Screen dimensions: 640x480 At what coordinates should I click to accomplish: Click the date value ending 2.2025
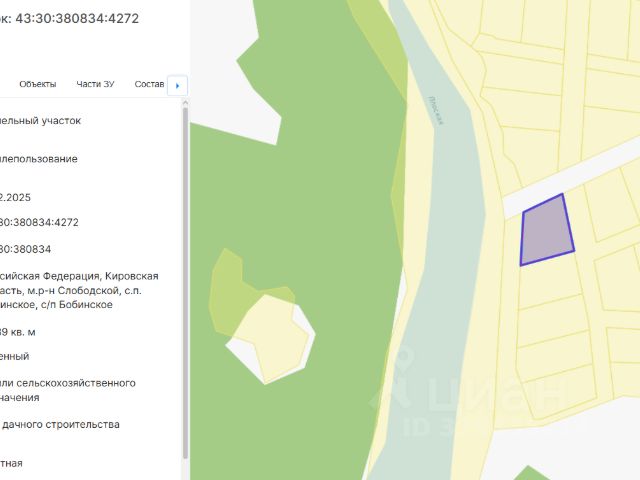(16, 198)
